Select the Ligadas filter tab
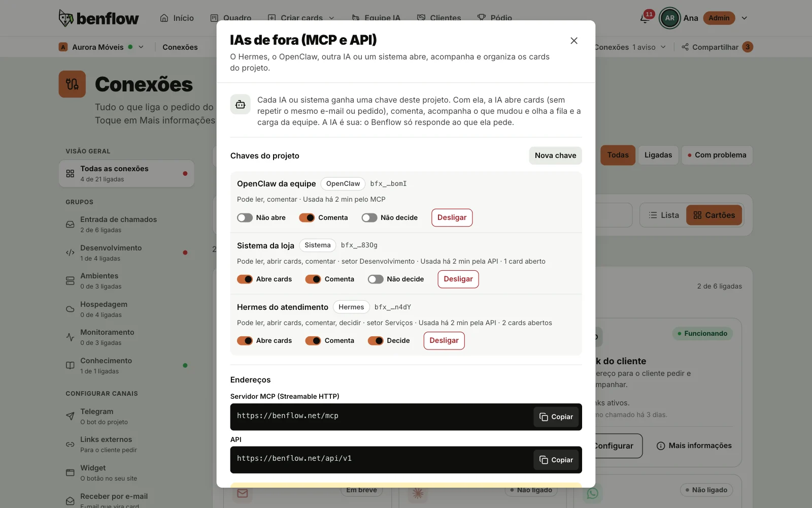The width and height of the screenshot is (812, 508). [658, 155]
